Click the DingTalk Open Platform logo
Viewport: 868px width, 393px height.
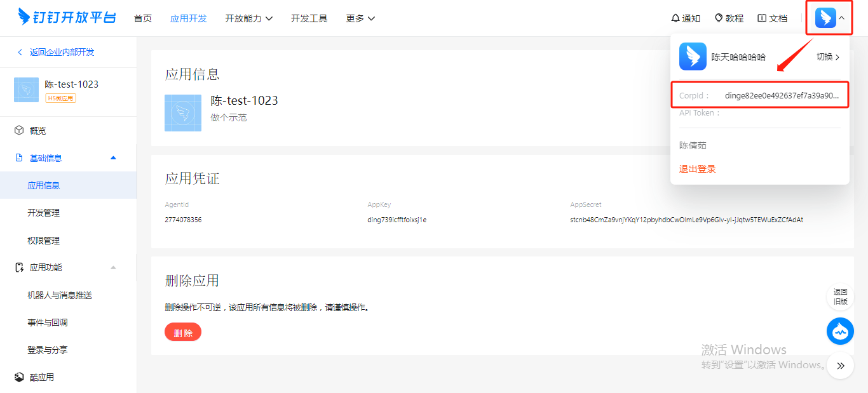(x=67, y=17)
